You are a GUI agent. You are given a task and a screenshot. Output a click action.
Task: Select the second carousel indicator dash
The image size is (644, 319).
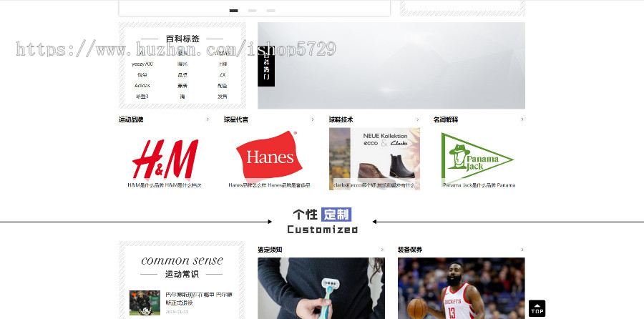[x=252, y=11]
